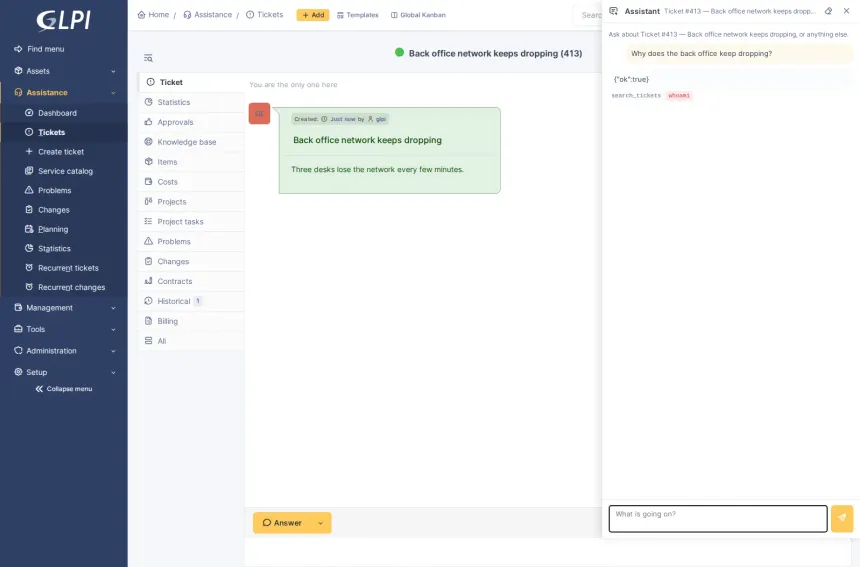Clear the assistant conversation eraser icon
Screen dimensions: 860x567
828,11
